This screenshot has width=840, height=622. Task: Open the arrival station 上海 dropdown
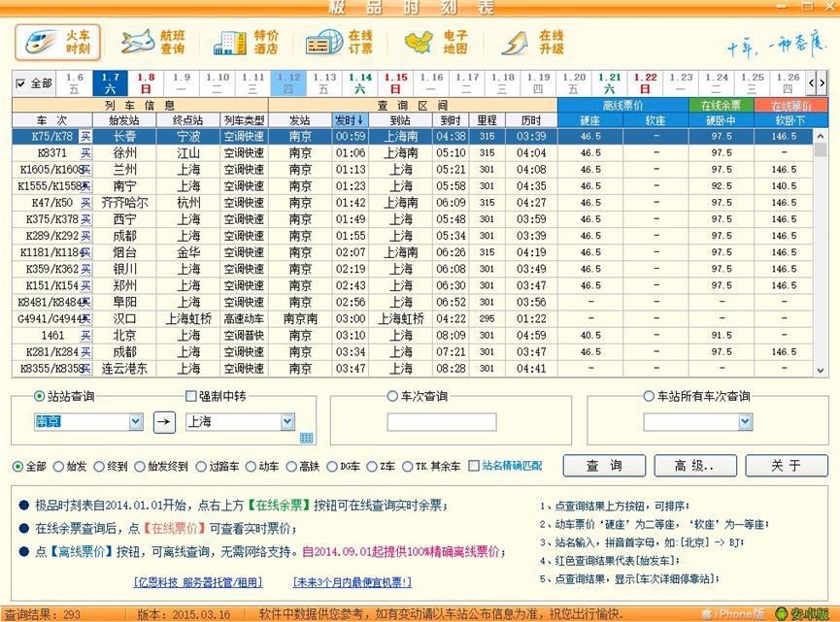click(x=288, y=421)
